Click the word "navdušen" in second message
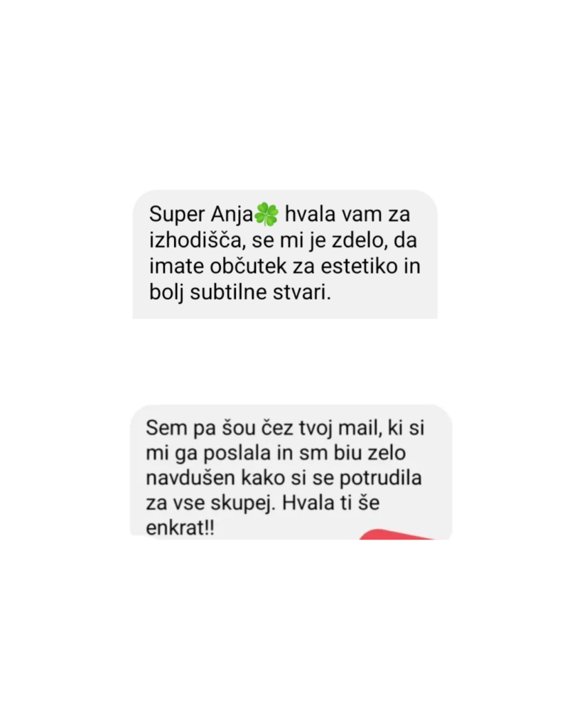This screenshot has height=728, width=582. coord(190,478)
